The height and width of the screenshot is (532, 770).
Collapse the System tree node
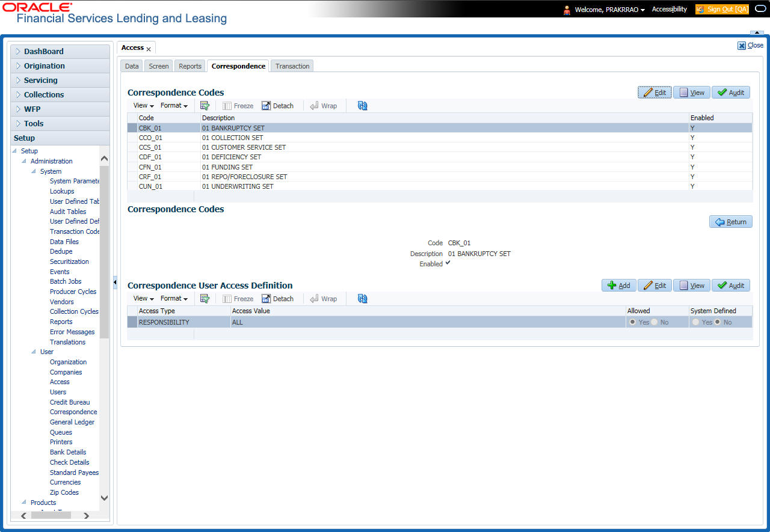pyautogui.click(x=34, y=171)
